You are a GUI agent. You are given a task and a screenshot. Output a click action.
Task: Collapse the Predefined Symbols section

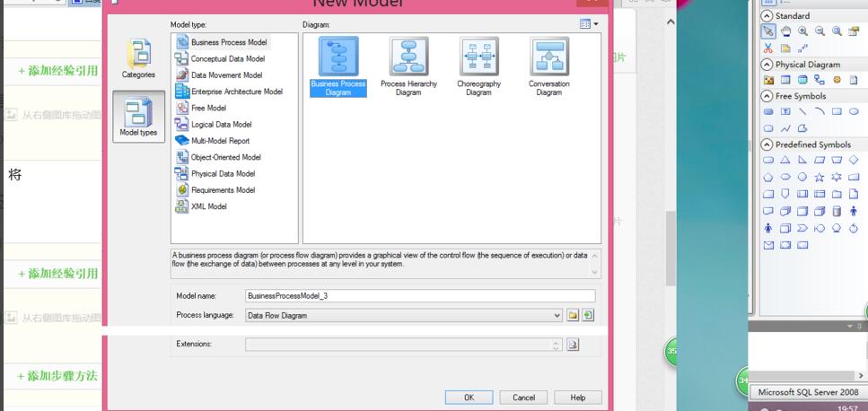767,144
